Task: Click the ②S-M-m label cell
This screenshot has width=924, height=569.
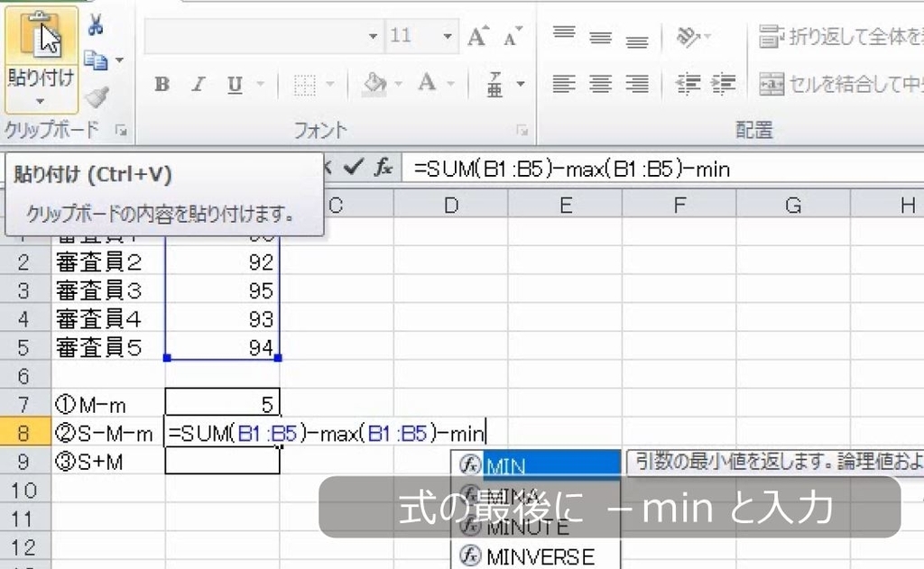Action: pyautogui.click(x=108, y=433)
